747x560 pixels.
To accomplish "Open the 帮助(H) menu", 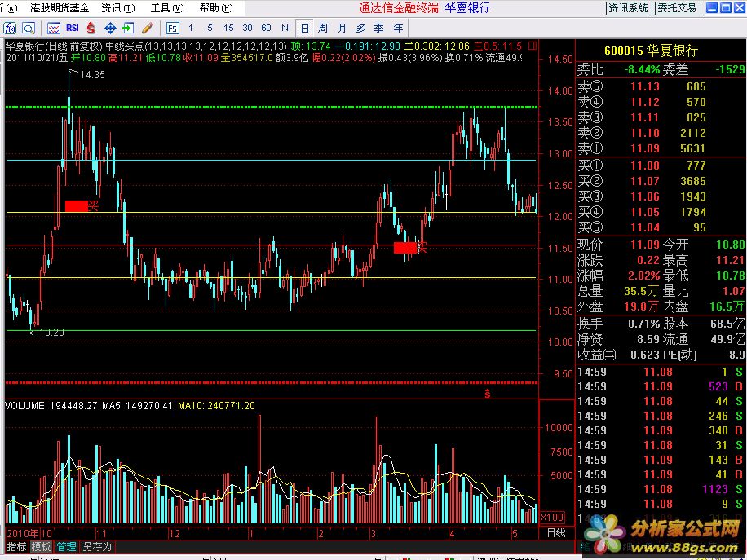I will point(216,8).
